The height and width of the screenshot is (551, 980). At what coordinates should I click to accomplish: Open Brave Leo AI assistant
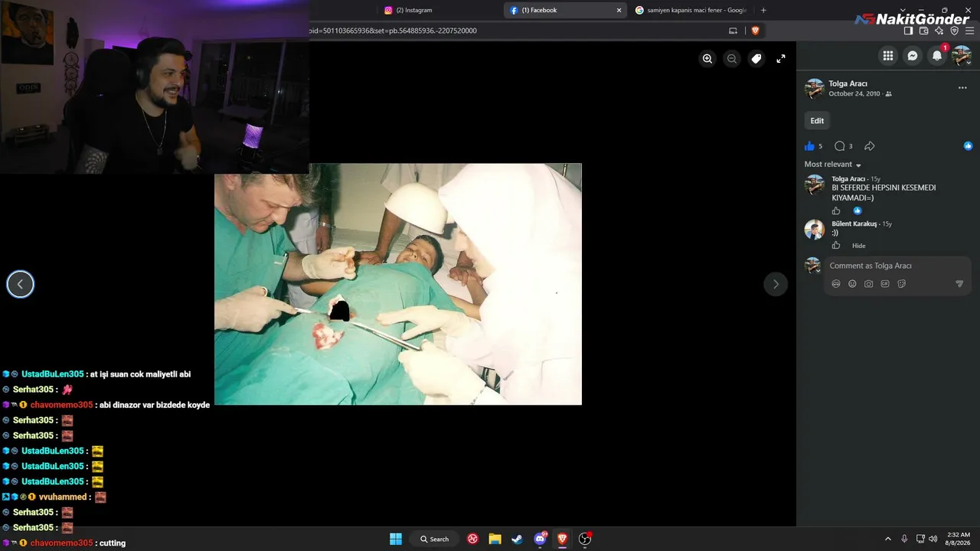[x=939, y=31]
